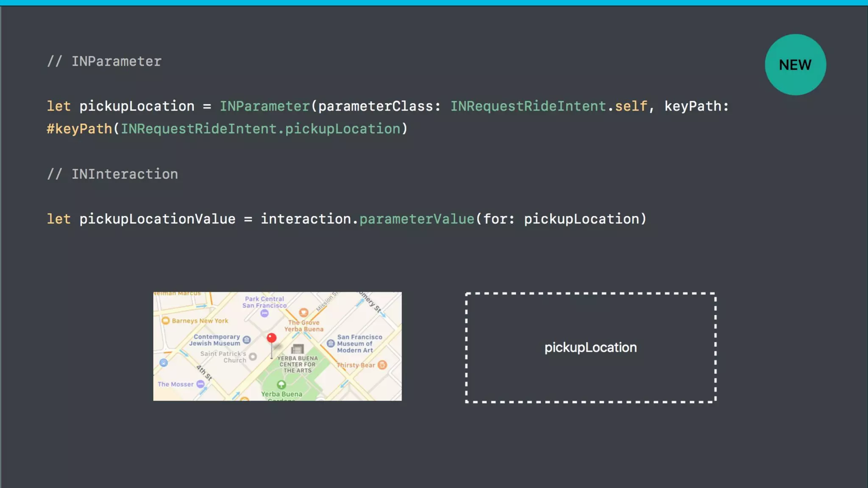Click the SFMOMA museum icon
Image resolution: width=868 pixels, height=488 pixels.
(331, 344)
